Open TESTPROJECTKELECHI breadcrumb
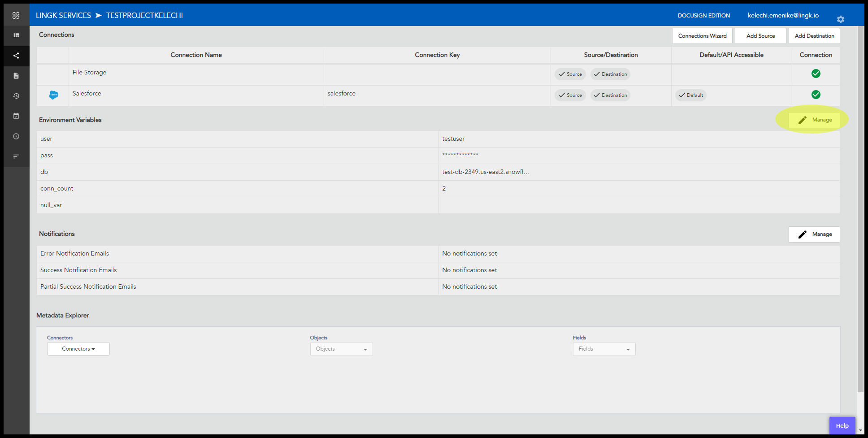The width and height of the screenshot is (868, 438). (x=144, y=15)
